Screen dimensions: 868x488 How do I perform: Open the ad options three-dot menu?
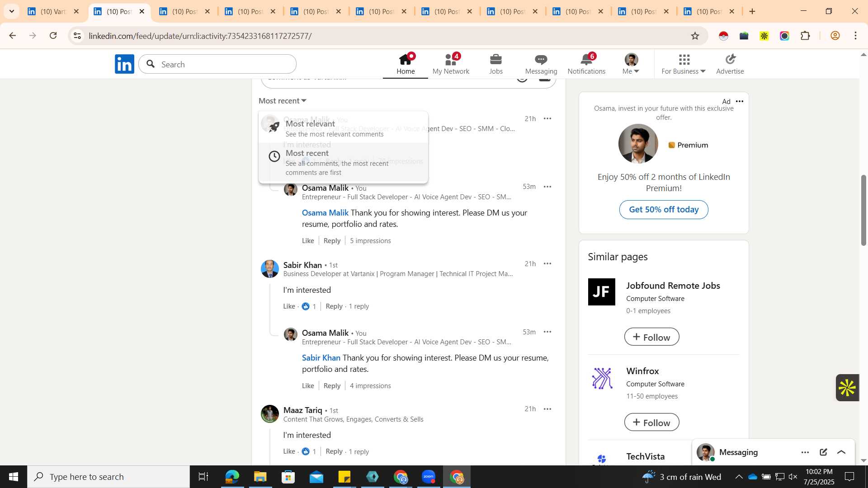[x=740, y=101]
